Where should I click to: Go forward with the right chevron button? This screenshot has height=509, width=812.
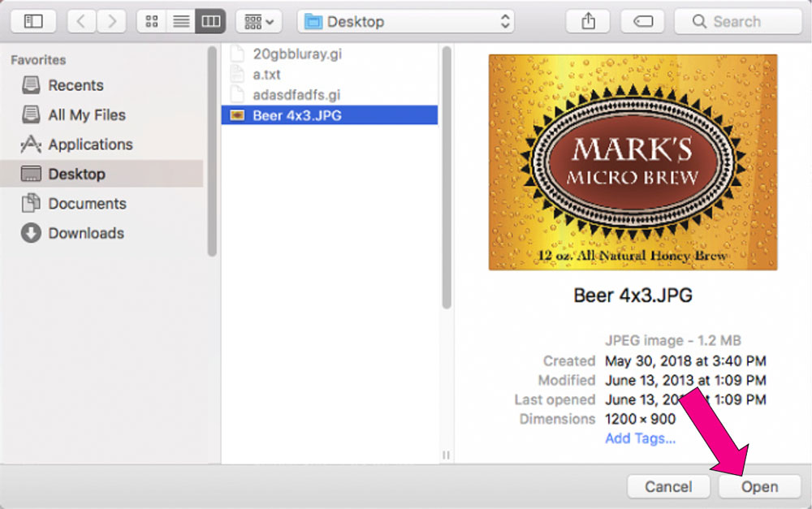coord(111,21)
